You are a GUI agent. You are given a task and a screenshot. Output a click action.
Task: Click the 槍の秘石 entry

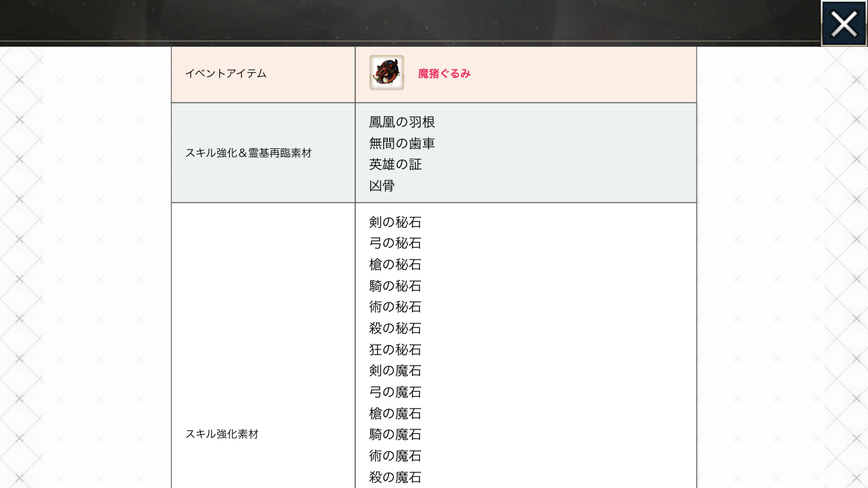pos(395,265)
